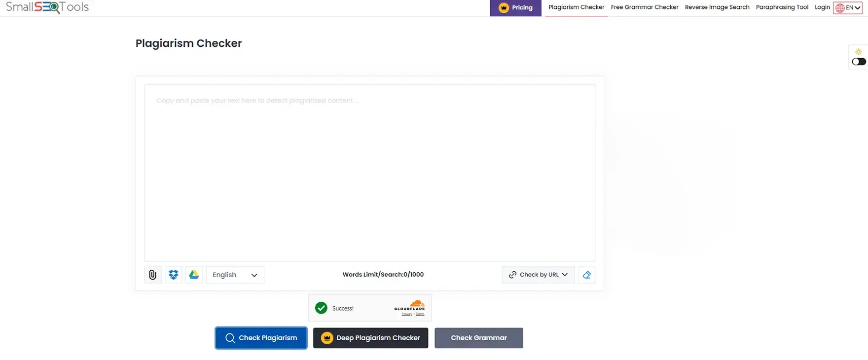Toggle the dark mode switch
Viewport: 868px width, 360px height.
click(859, 62)
